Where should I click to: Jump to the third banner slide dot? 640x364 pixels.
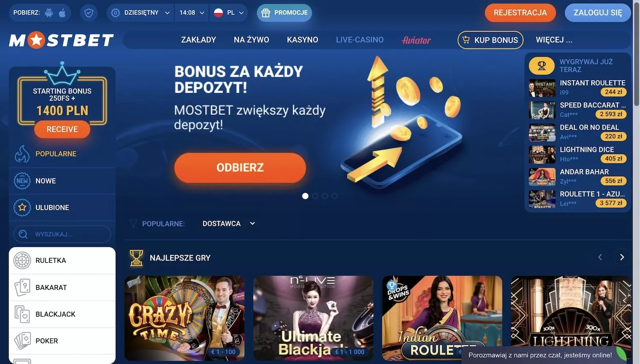click(325, 196)
